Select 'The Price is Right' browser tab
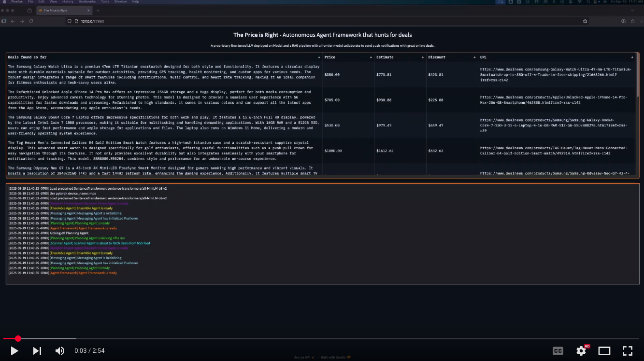 [x=64, y=10]
